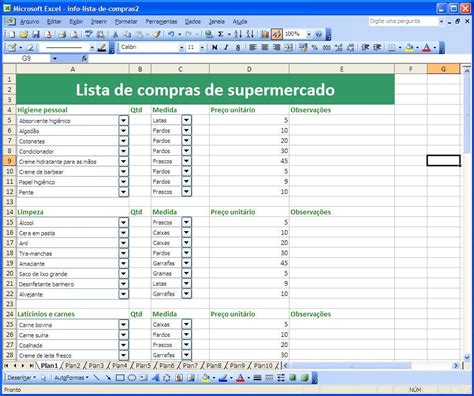
Task: Open the Ferramentas menu
Action: 161,22
